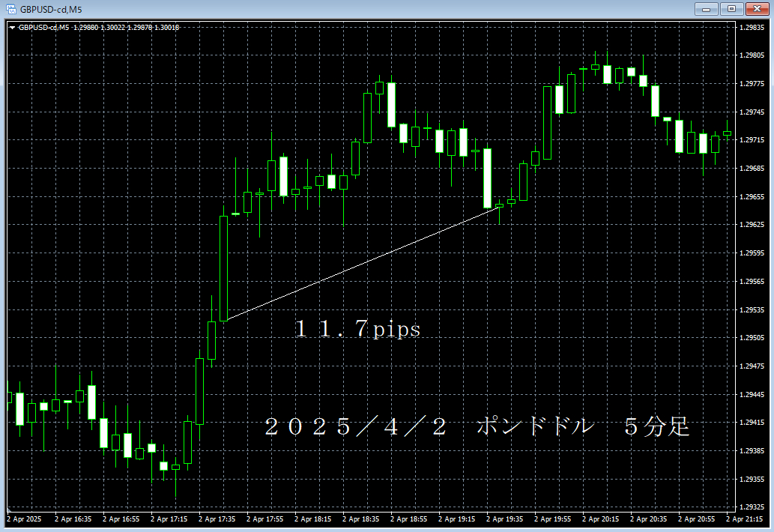Click price label 1.29385 on price scale
The width and height of the screenshot is (774, 532).
pos(752,450)
